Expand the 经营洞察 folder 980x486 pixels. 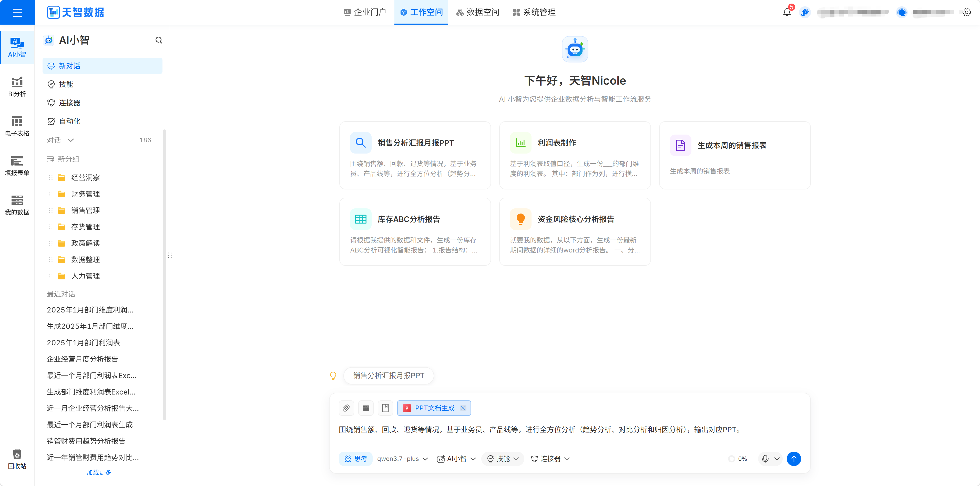pos(86,177)
